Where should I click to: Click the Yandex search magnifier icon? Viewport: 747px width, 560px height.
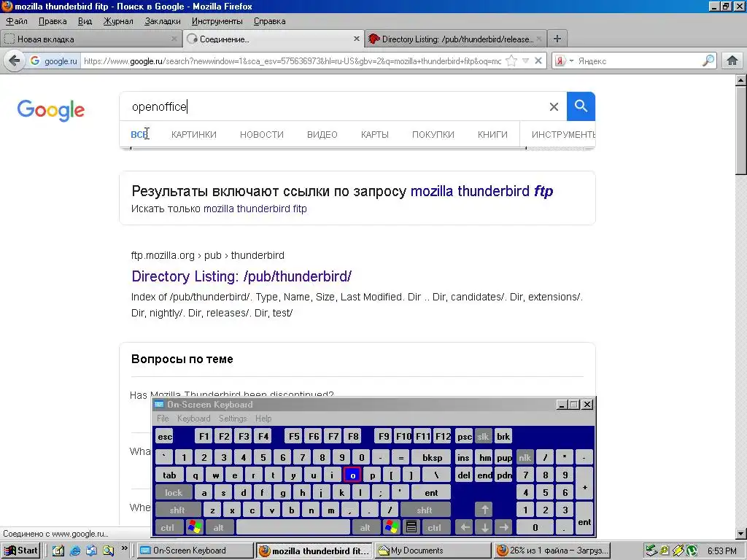pos(708,61)
